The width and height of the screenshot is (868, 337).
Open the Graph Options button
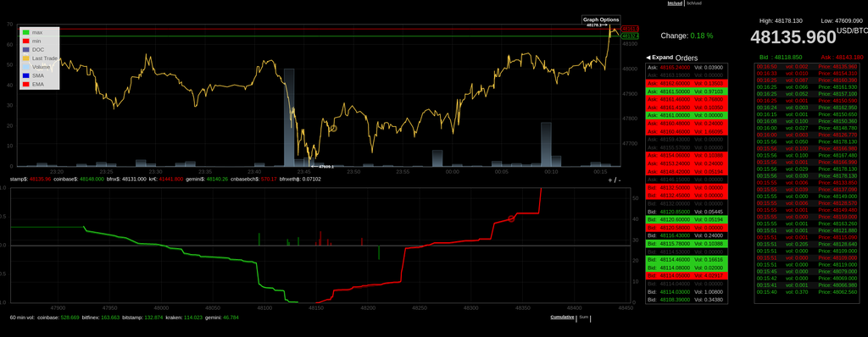[601, 19]
